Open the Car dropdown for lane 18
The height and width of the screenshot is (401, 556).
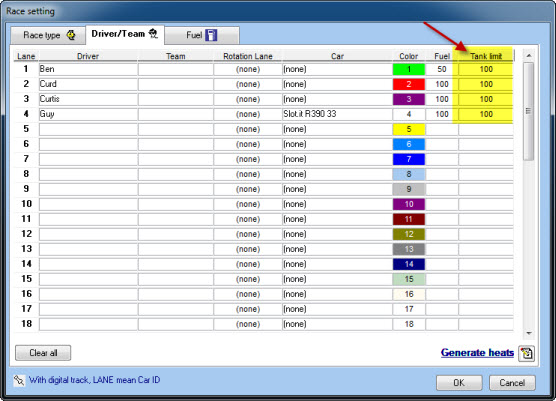337,324
